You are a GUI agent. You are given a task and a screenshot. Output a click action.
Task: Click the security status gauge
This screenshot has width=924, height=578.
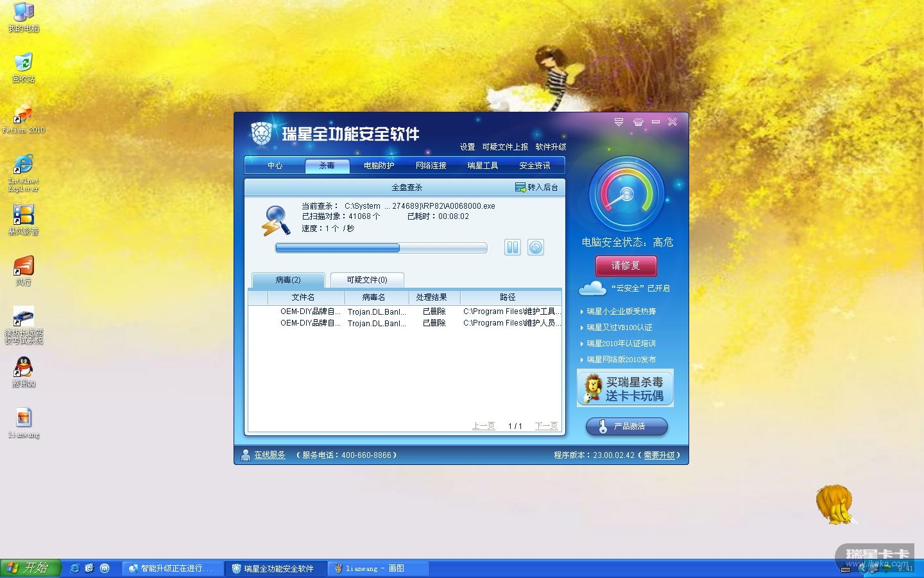pos(626,194)
